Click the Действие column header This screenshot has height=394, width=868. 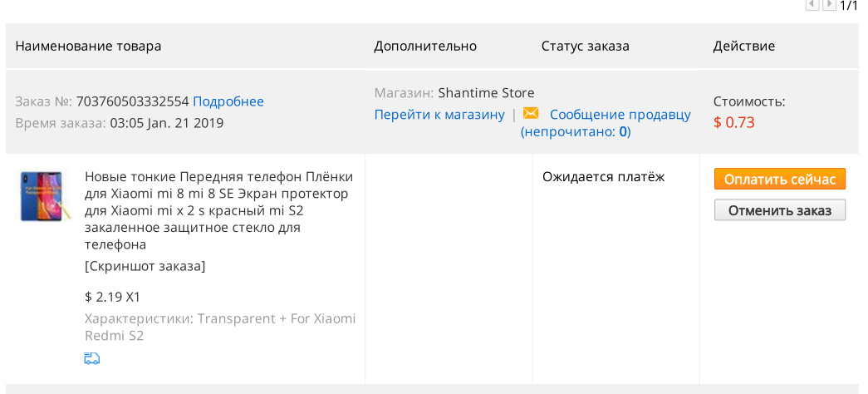coord(743,46)
